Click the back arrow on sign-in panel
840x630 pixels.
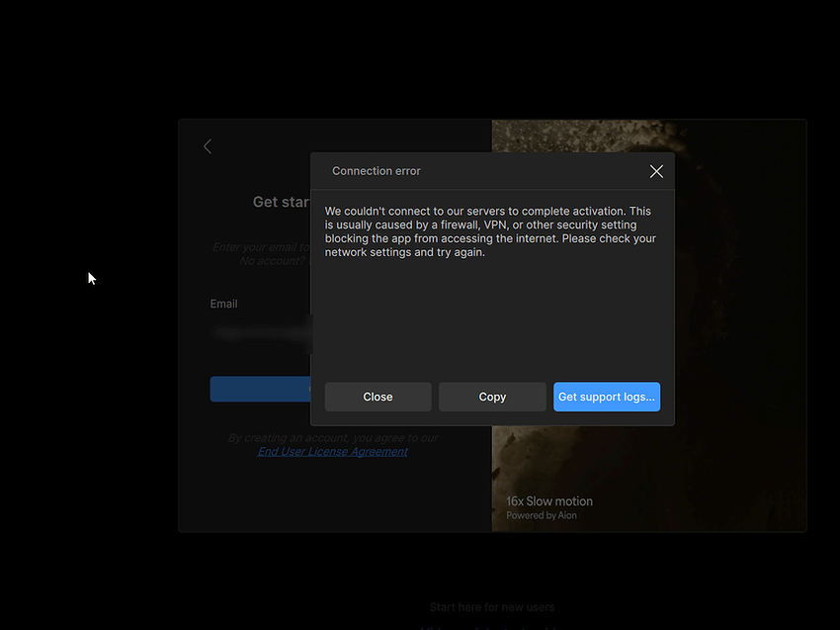[208, 146]
